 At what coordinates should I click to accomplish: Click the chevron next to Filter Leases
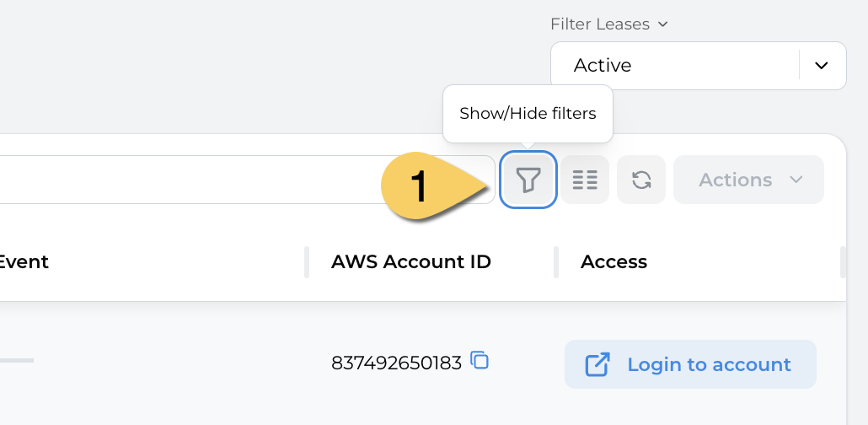click(662, 24)
